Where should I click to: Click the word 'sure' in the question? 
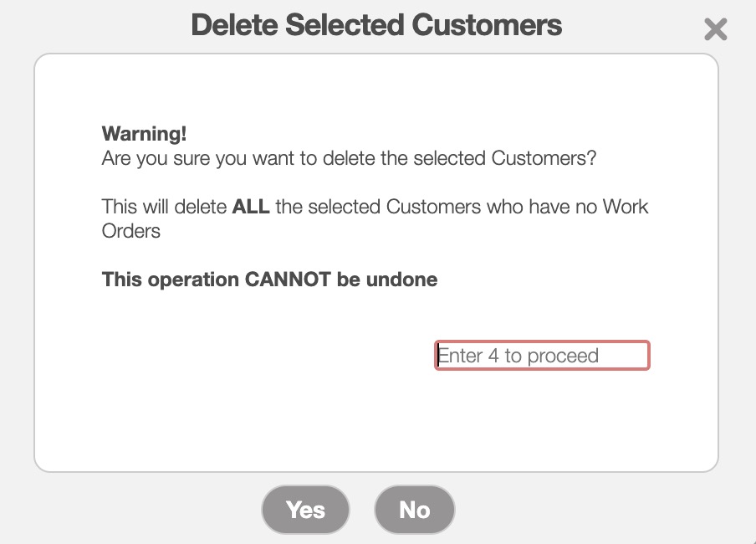[194, 158]
